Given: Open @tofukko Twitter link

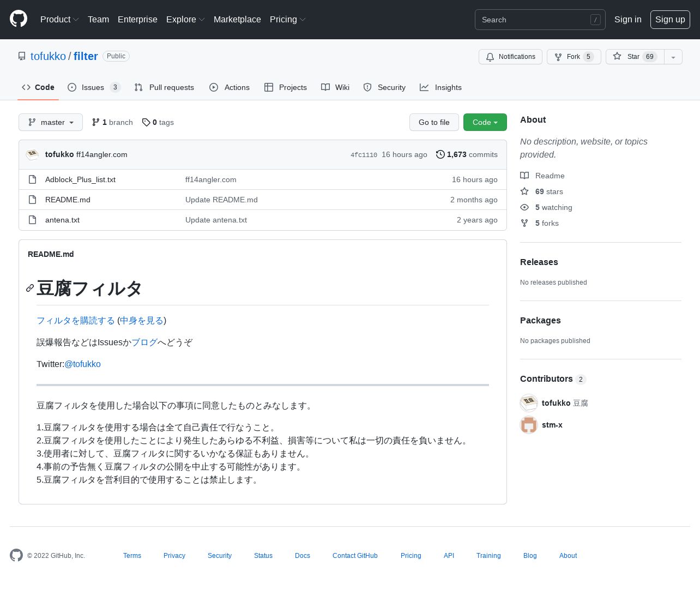Looking at the screenshot, I should 82,364.
